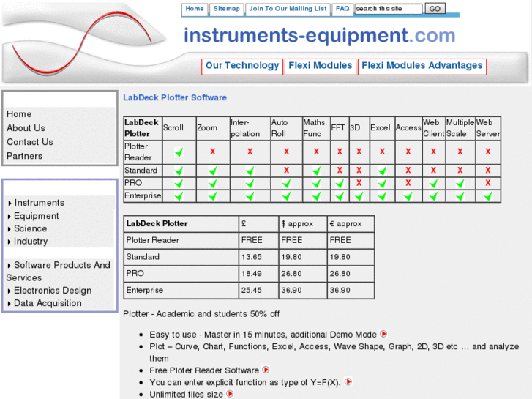Open the Our Technology menu
Screen dimensions: 532x399
click(242, 66)
